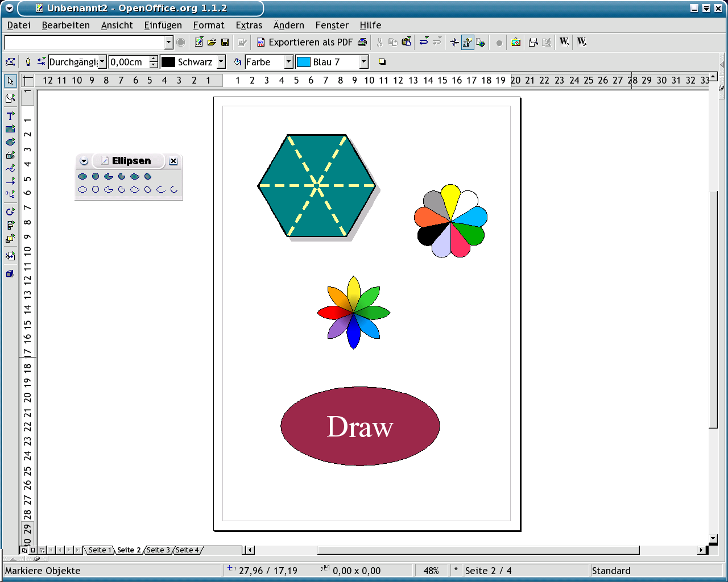Select the filled ellipse shape in Ellipsen

click(82, 177)
